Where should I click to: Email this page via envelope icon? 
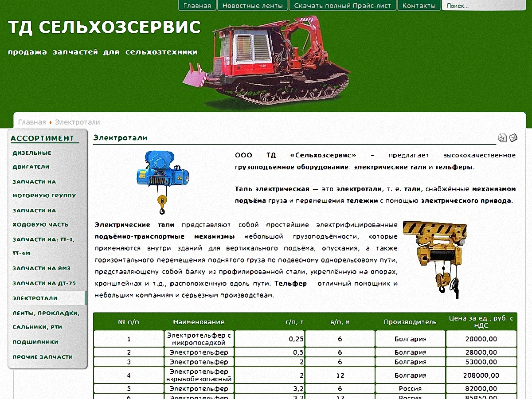click(513, 138)
